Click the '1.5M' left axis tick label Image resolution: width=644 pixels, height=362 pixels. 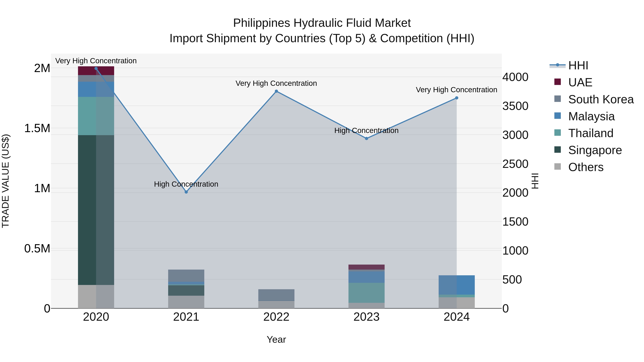point(37,128)
